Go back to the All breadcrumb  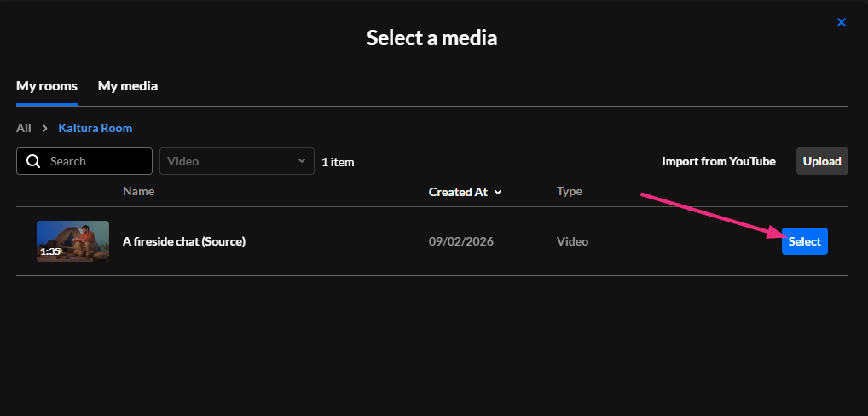click(x=24, y=128)
